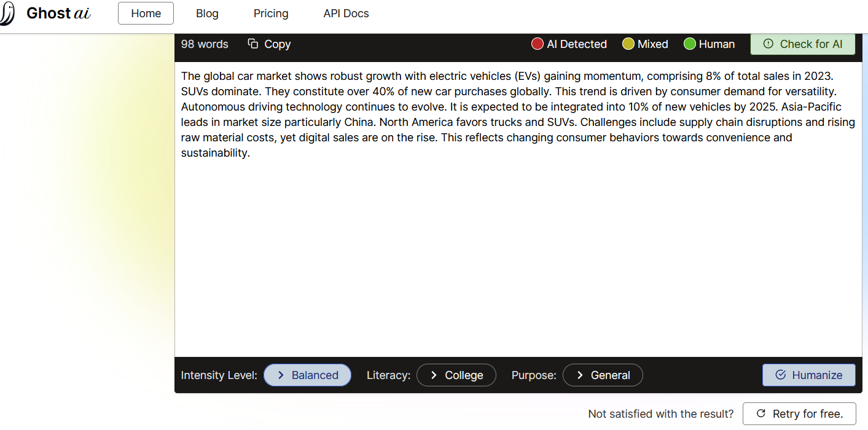
Task: Click the green Human indicator circle
Action: click(x=690, y=44)
